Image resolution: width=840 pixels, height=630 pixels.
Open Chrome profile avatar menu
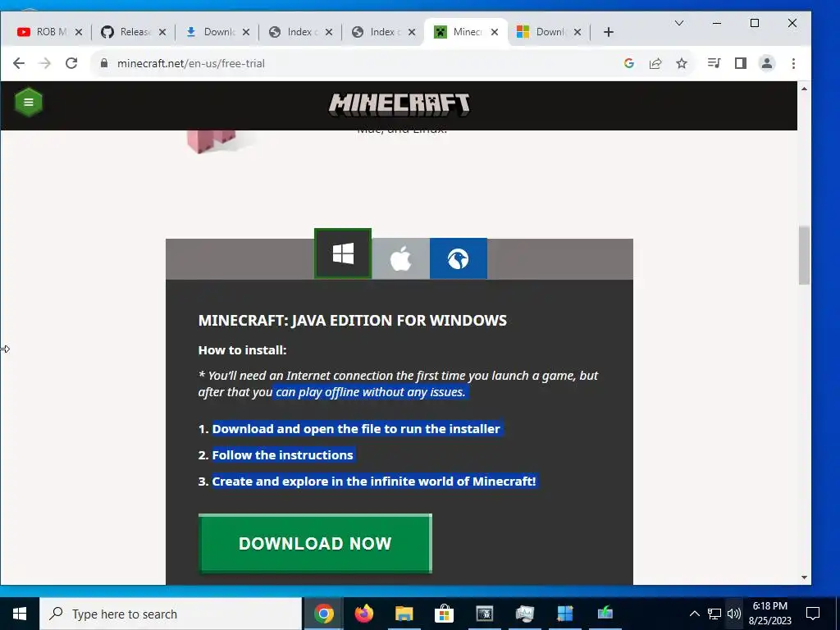767,63
